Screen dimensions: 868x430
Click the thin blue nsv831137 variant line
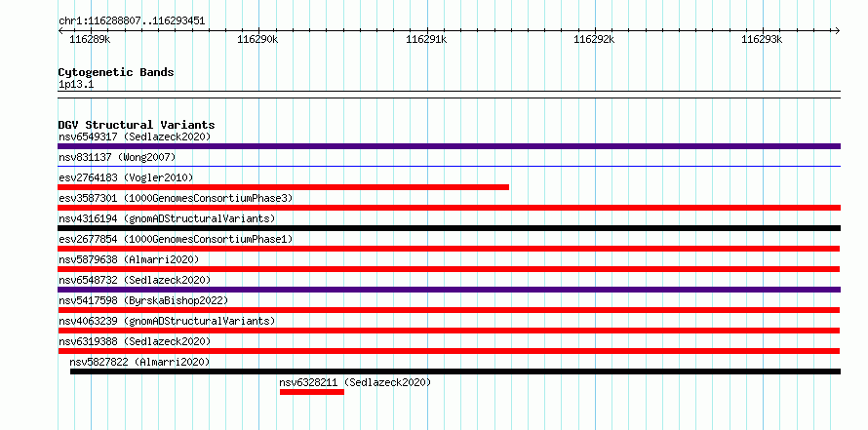coord(449,166)
